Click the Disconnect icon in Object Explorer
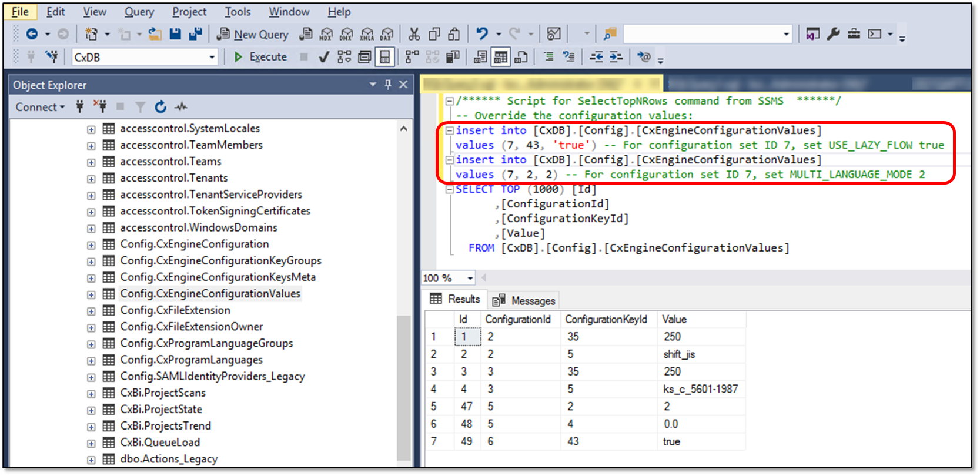The height and width of the screenshot is (476, 980). pyautogui.click(x=100, y=107)
